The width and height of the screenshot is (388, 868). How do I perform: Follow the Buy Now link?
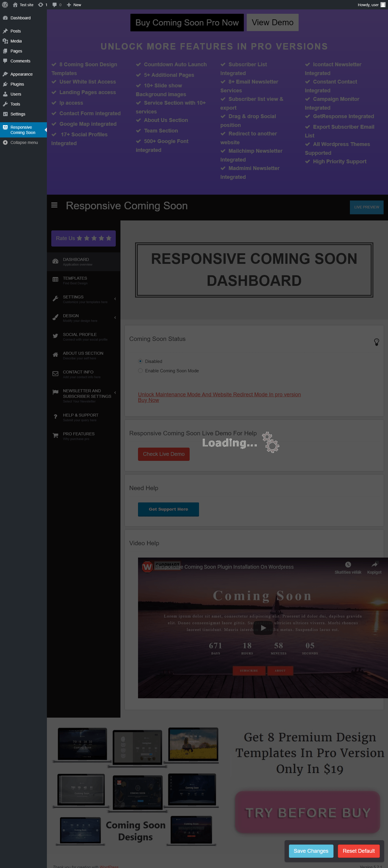149,400
